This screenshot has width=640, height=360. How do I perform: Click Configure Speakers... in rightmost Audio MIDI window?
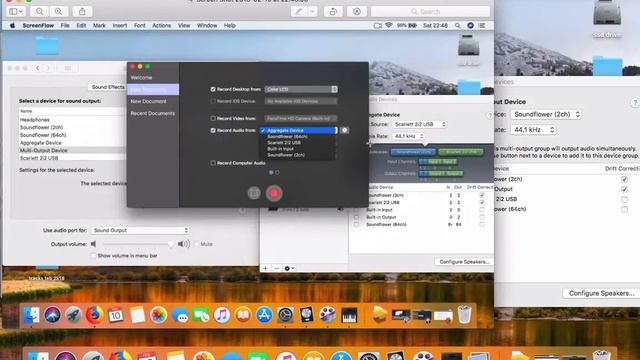point(601,293)
